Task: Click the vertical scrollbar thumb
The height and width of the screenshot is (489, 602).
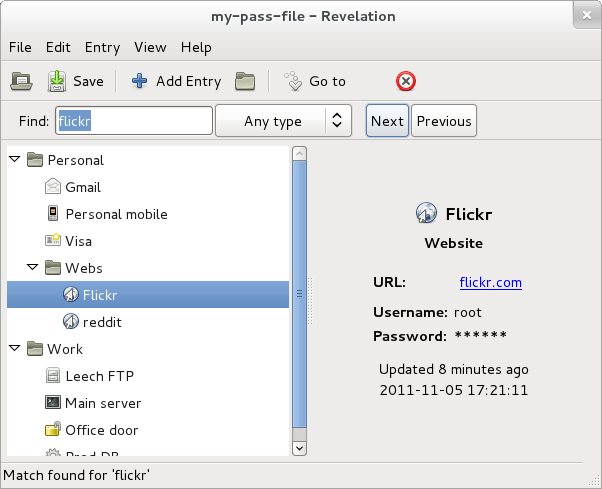Action: point(299,294)
